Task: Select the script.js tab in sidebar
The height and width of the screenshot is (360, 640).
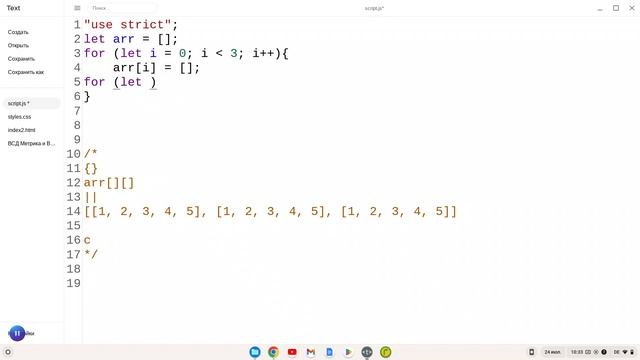Action: [x=31, y=103]
